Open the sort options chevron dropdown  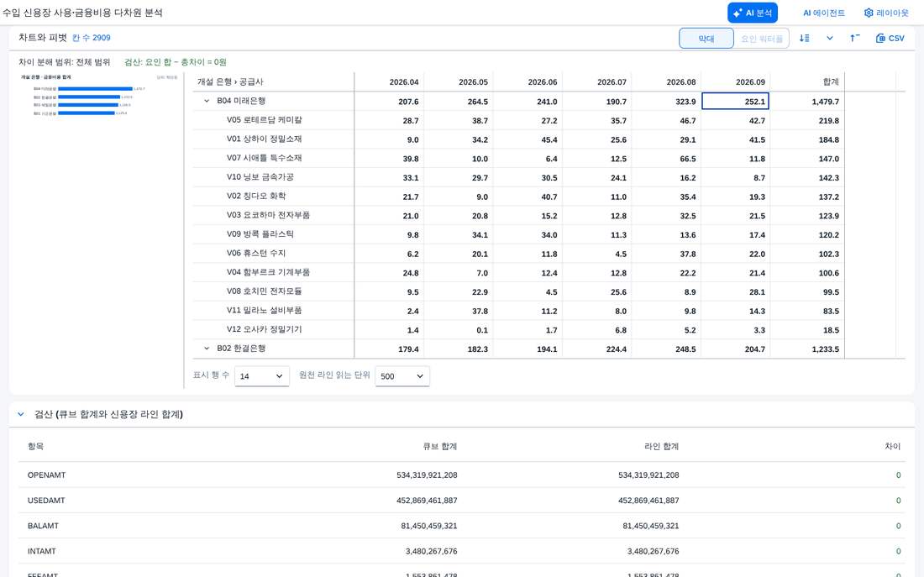coord(830,39)
